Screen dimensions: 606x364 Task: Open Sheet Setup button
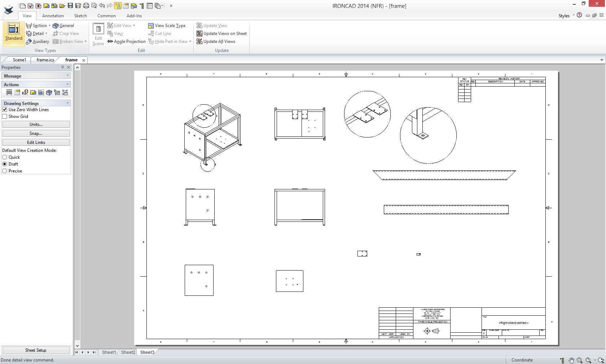pyautogui.click(x=36, y=350)
